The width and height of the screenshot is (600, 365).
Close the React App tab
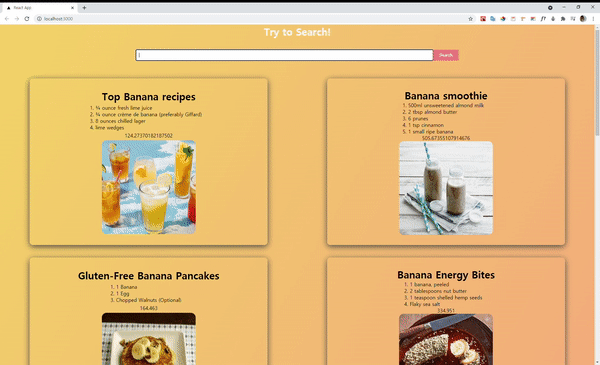click(72, 8)
